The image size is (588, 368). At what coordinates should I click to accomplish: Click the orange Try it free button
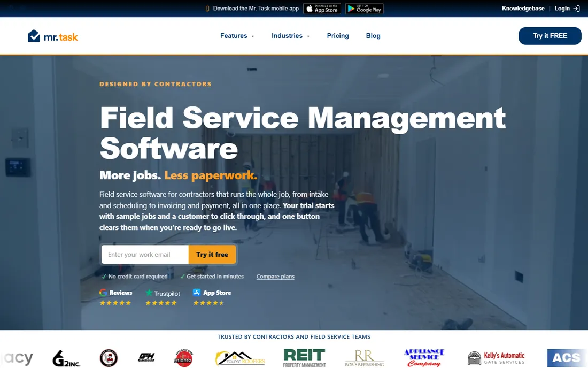point(212,254)
